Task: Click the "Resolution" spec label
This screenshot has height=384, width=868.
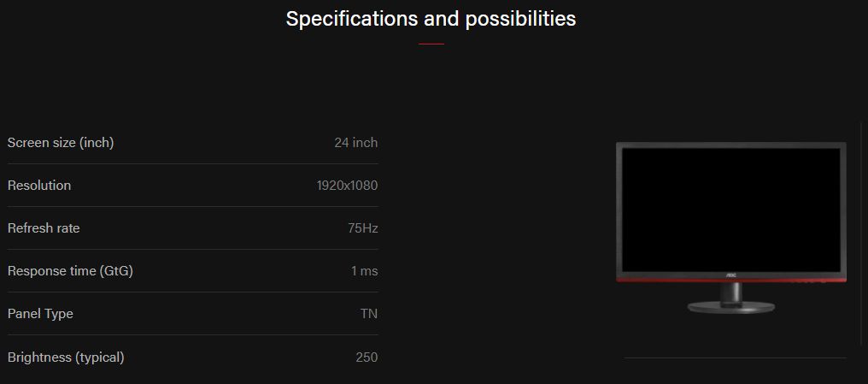Action: (39, 186)
